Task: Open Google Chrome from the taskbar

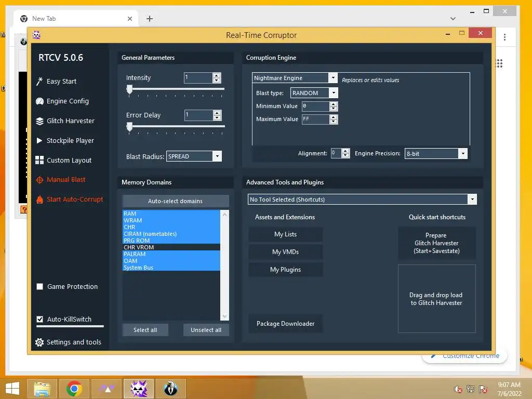Action: pyautogui.click(x=74, y=389)
